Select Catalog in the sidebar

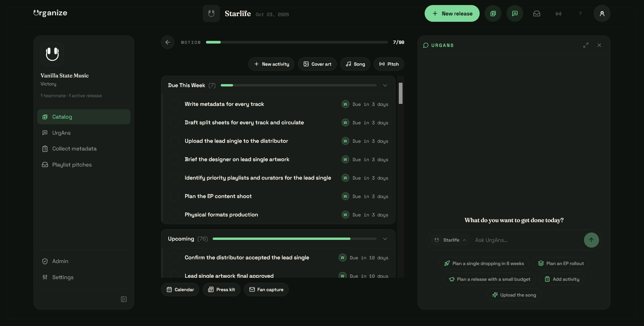tap(84, 117)
